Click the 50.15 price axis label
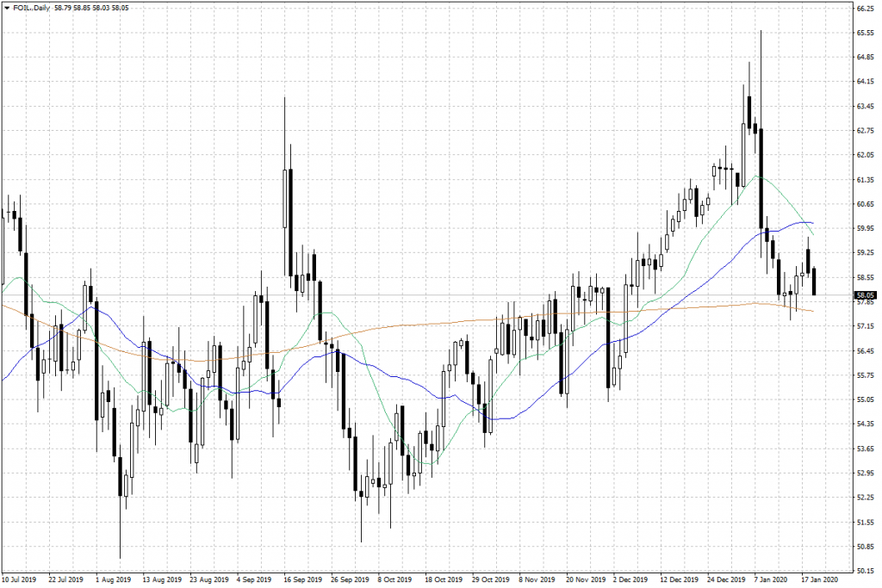This screenshot has width=882, height=588. [x=866, y=571]
